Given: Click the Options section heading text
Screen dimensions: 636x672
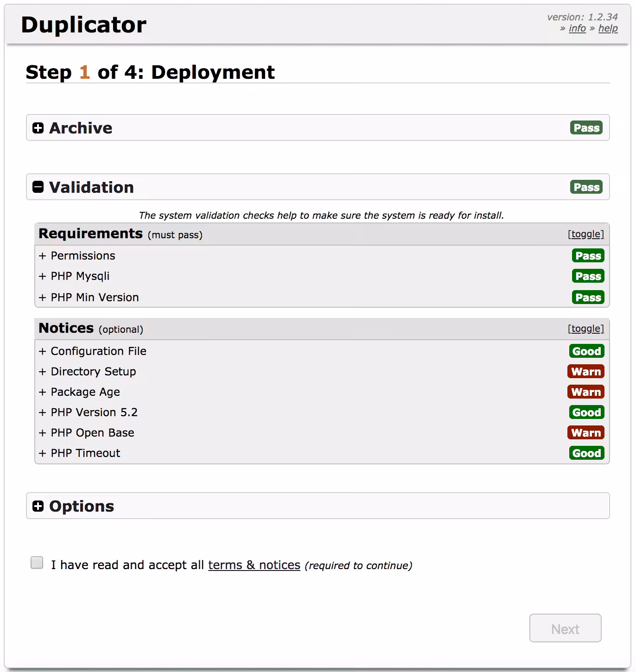Looking at the screenshot, I should pos(82,506).
